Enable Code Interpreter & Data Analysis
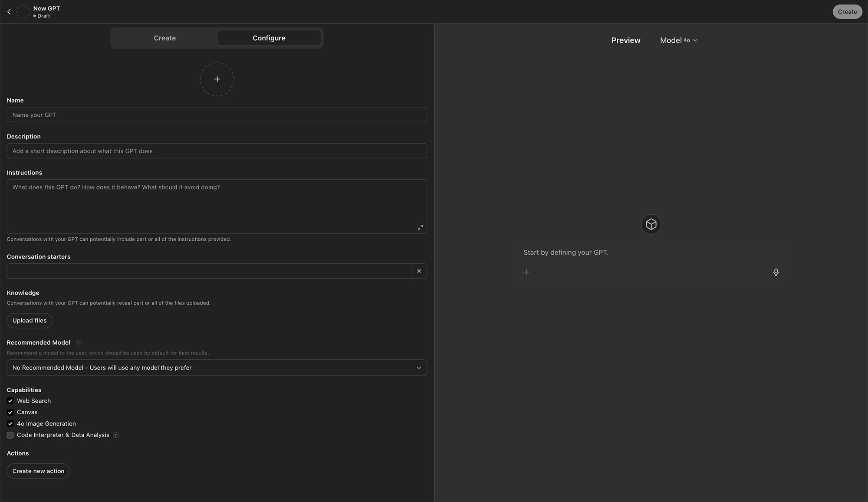This screenshot has height=502, width=868. coord(10,435)
